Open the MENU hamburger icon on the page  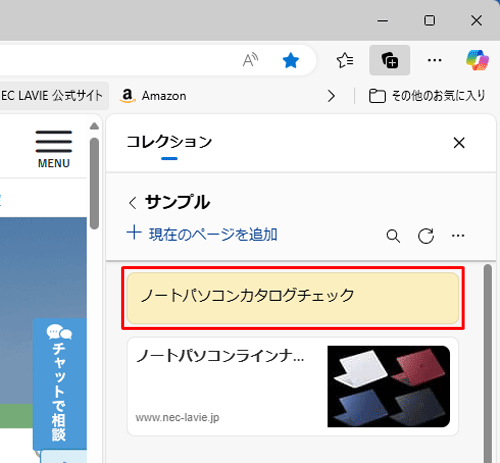(54, 149)
